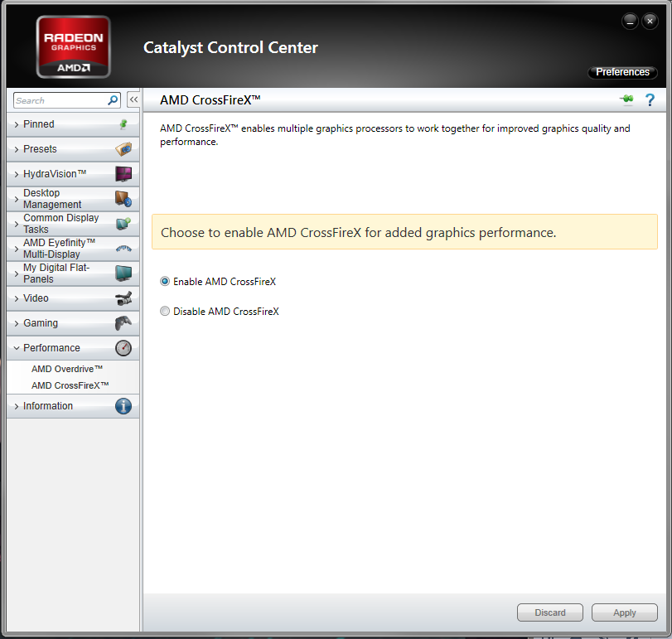Click the Performance gauge icon
The image size is (672, 639).
coord(123,348)
